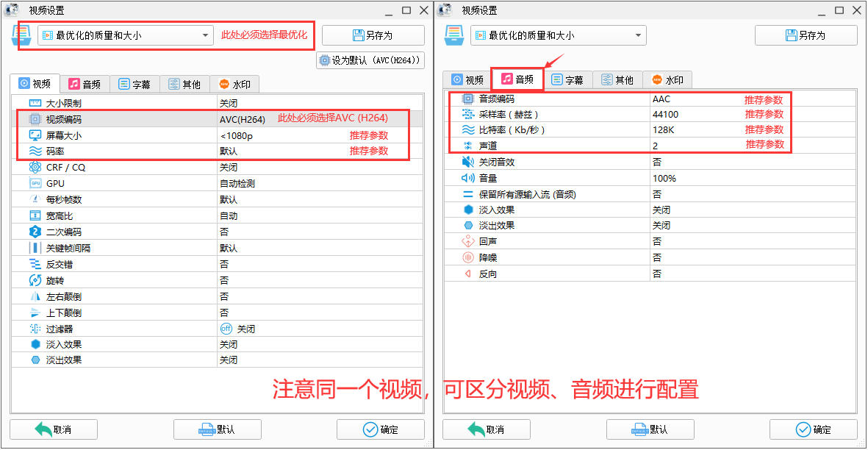This screenshot has height=450, width=868.
Task: Toggle the 关闭音效 value 否
Action: coord(657,162)
